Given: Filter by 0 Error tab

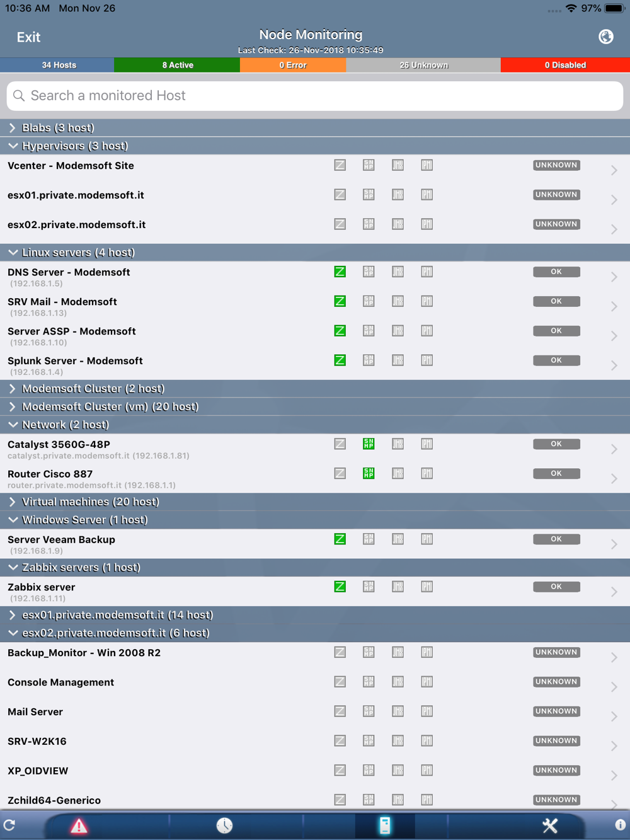Looking at the screenshot, I should click(293, 65).
